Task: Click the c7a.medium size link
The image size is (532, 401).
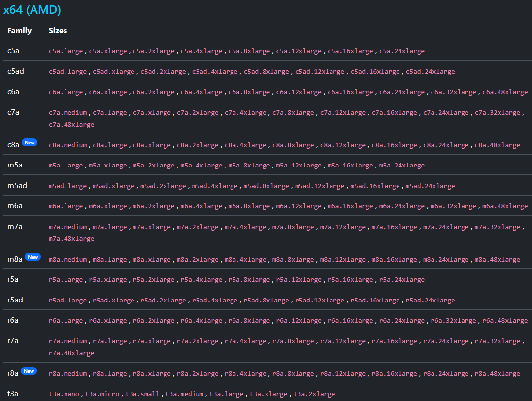Action: tap(68, 113)
